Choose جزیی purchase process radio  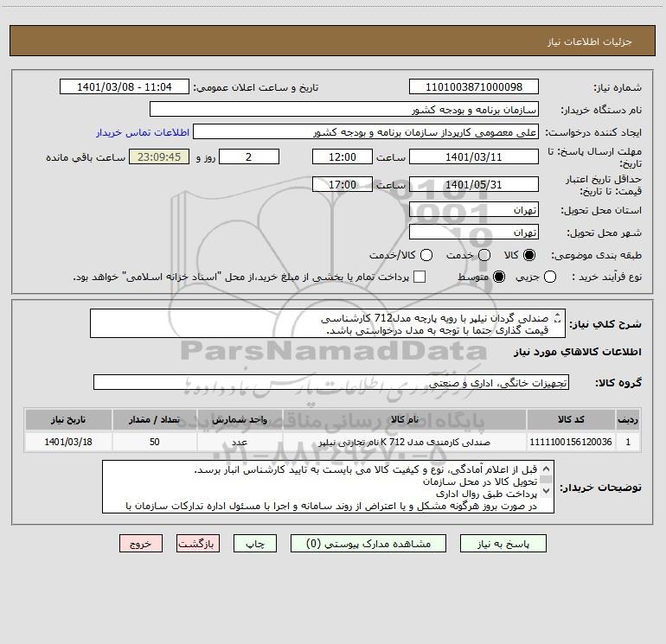point(550,277)
